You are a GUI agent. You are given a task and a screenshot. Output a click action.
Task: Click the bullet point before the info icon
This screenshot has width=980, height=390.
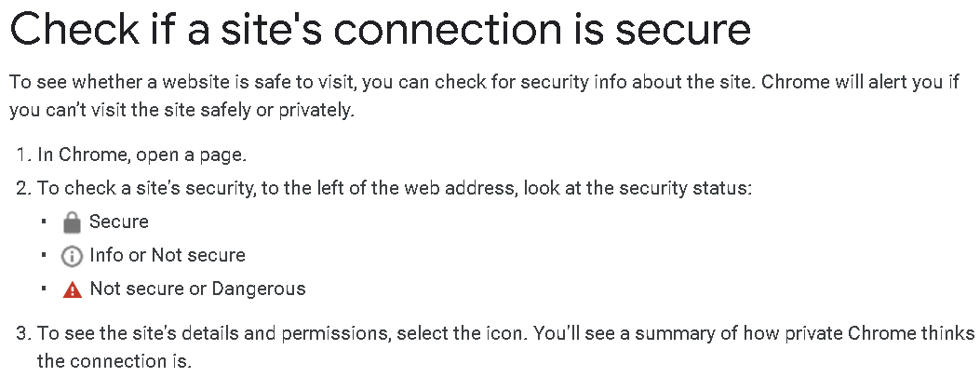click(x=43, y=256)
